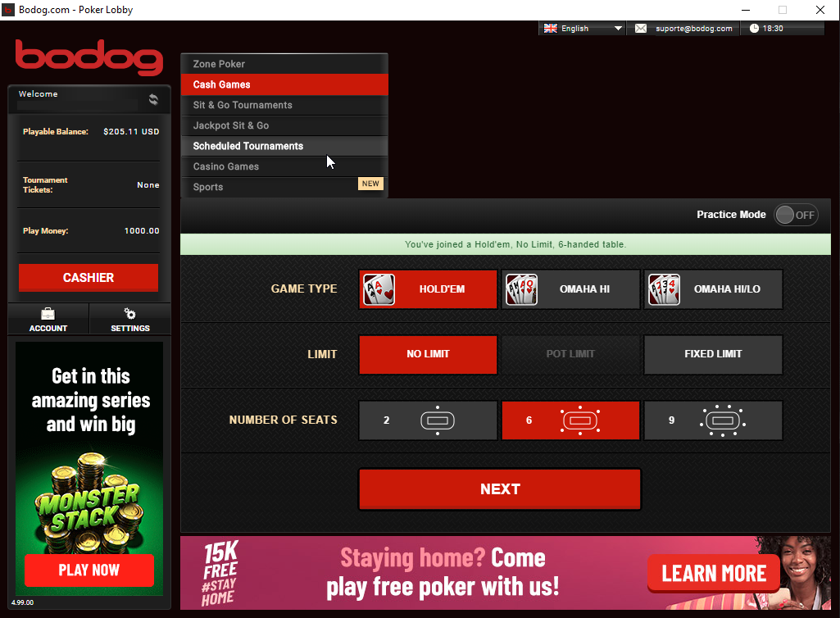
Task: Open Scheduled Tournaments
Action: click(284, 146)
